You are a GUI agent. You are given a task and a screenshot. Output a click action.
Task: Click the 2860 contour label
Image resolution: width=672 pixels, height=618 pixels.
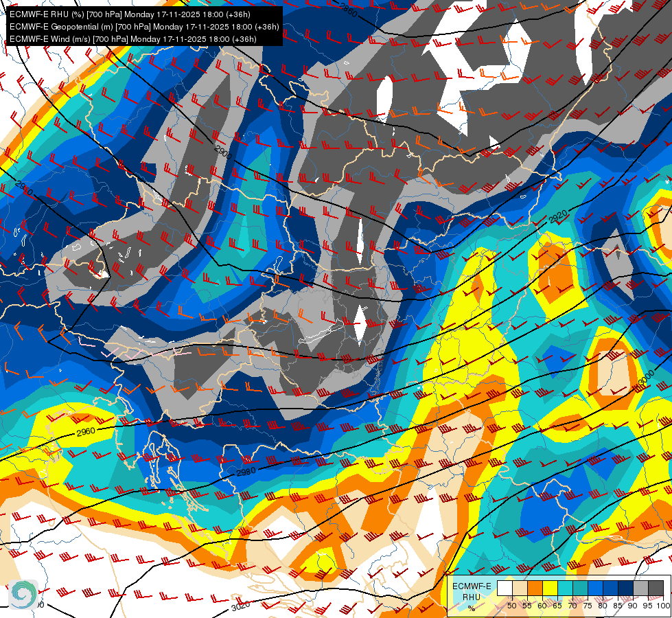348,10
